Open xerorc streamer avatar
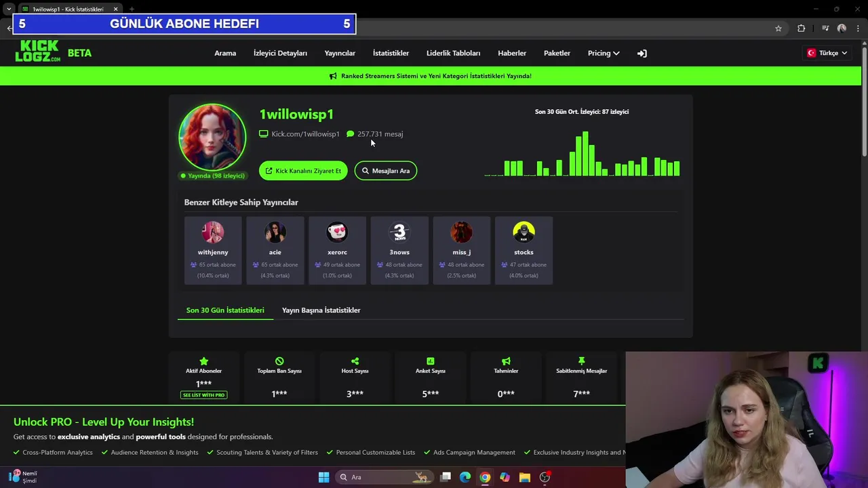868x488 pixels. [x=337, y=232]
